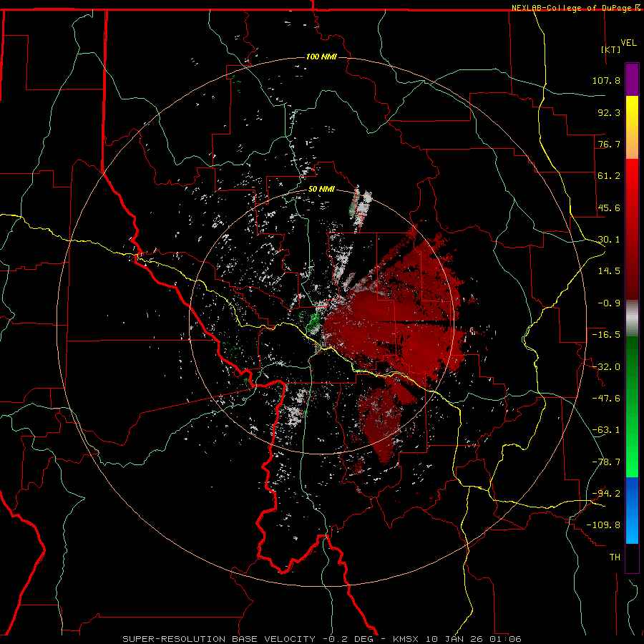This screenshot has height=644, width=644.
Task: Select the 107.8 velocity scale value
Action: tap(606, 80)
